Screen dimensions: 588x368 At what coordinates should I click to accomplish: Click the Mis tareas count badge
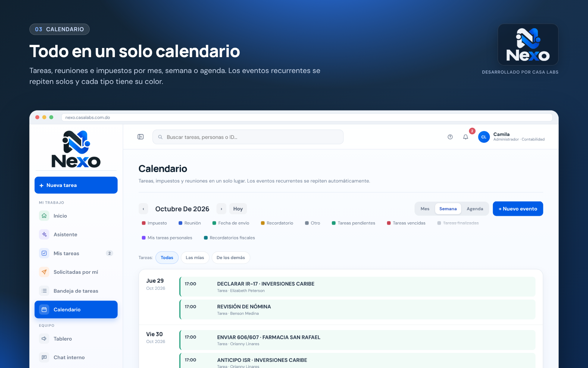[109, 253]
